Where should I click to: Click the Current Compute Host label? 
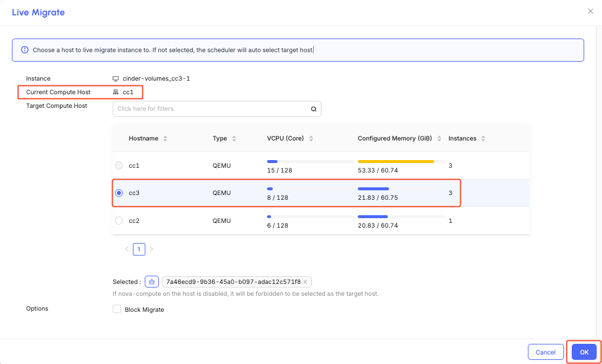coord(58,92)
